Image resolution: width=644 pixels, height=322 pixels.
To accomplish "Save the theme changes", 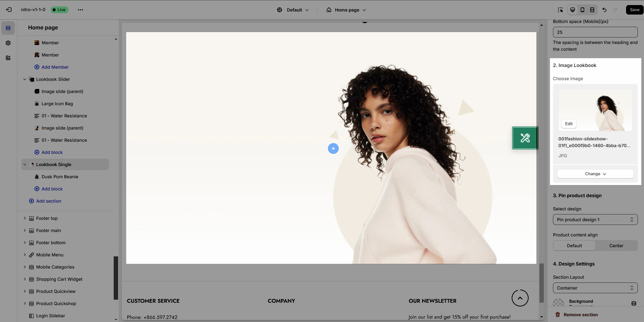I will [x=635, y=10].
